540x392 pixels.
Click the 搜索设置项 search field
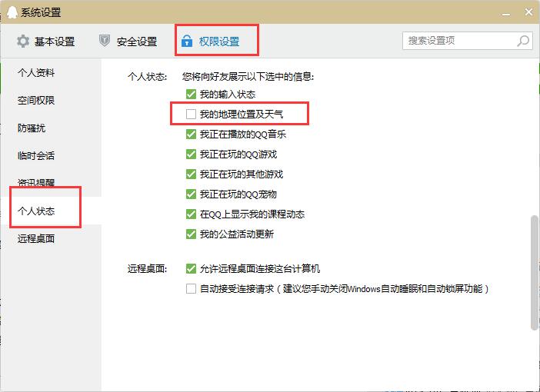(x=468, y=41)
